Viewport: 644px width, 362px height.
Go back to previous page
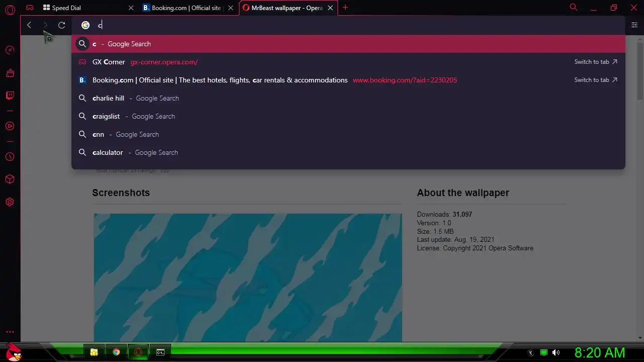[x=29, y=25]
